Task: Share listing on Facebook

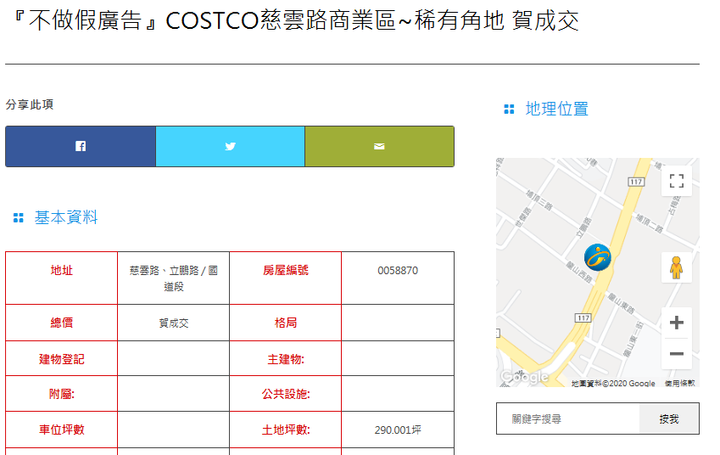Action: [80, 146]
